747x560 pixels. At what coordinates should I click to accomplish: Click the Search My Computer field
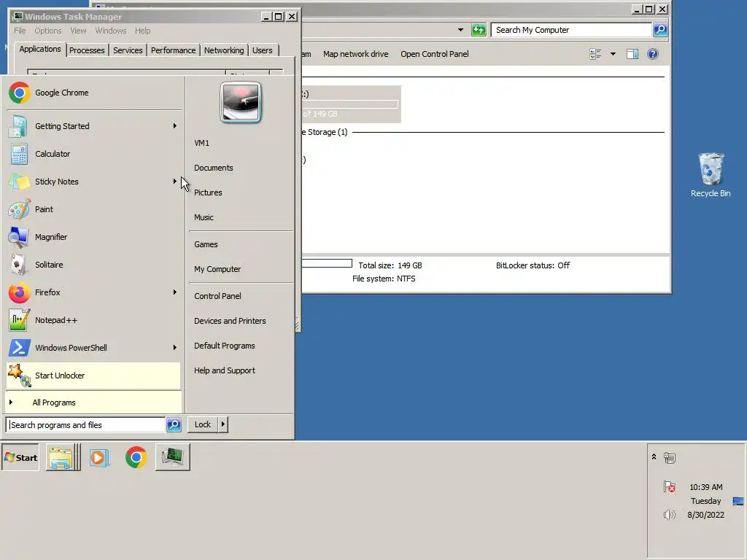pos(572,30)
